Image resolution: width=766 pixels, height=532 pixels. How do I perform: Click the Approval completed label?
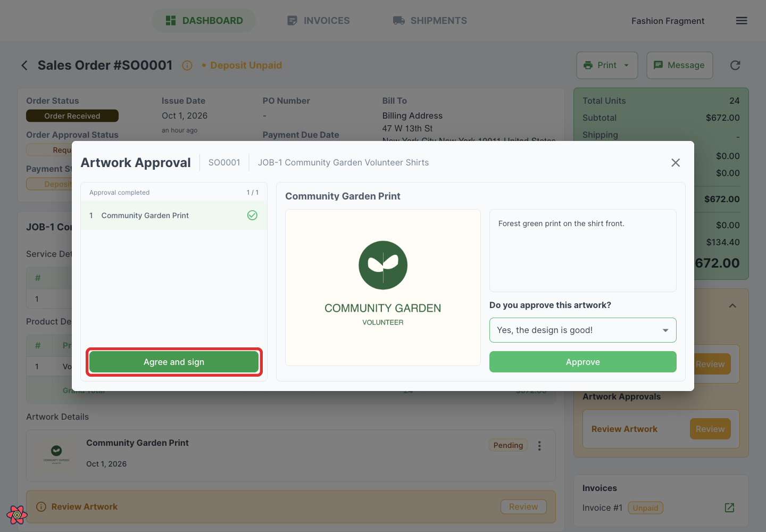point(119,193)
